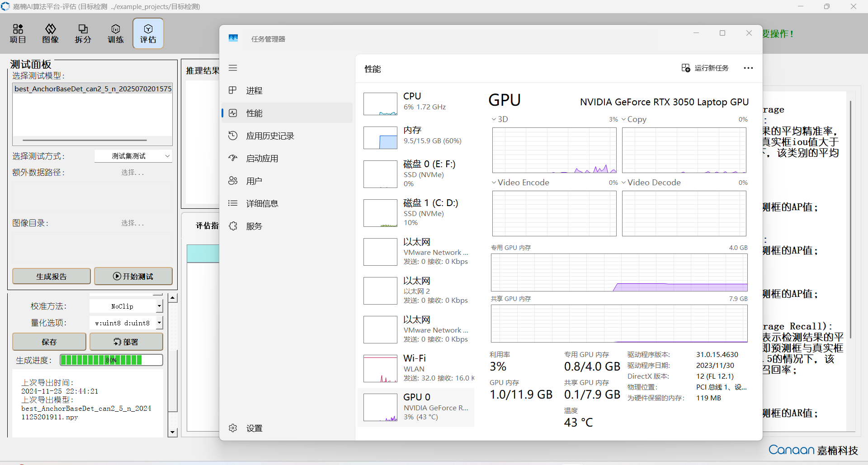
Task: Open 服务 in Task Manager sidebar
Action: [x=287, y=226]
